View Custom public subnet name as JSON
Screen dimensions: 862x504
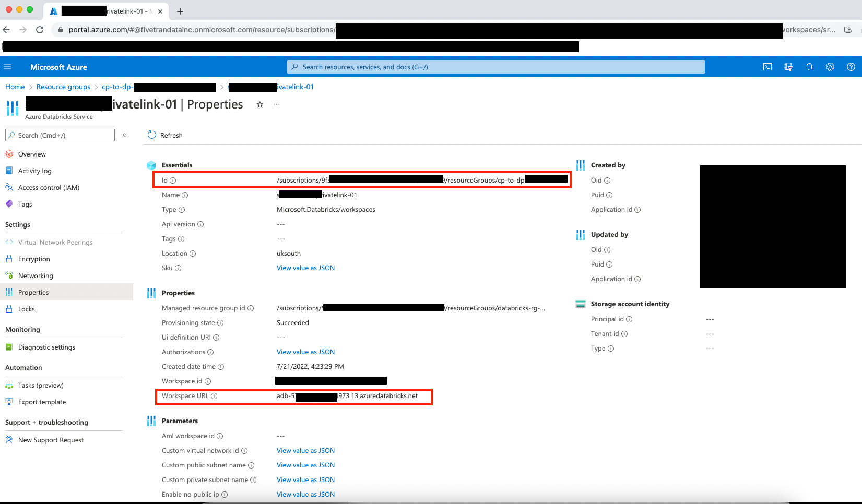[x=305, y=465]
